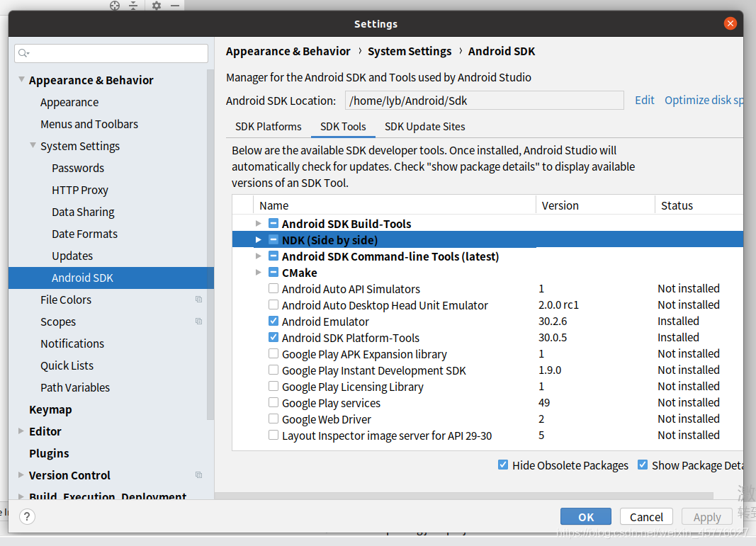
Task: Click the Scopes project-level icon
Action: click(198, 322)
